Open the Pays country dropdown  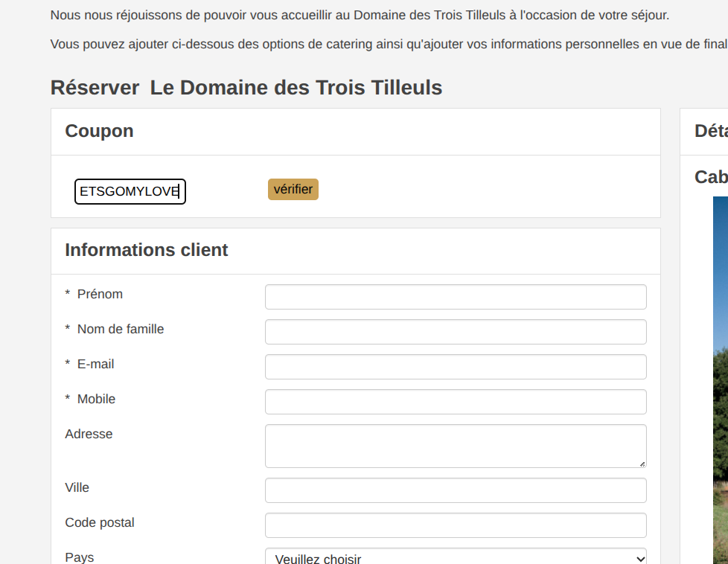455,557
